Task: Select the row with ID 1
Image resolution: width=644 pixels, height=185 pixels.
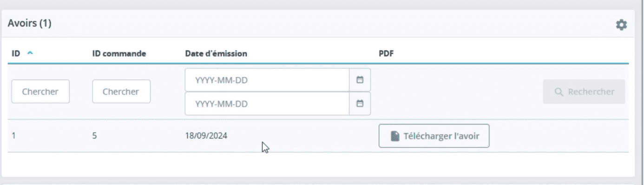Action: pos(318,136)
